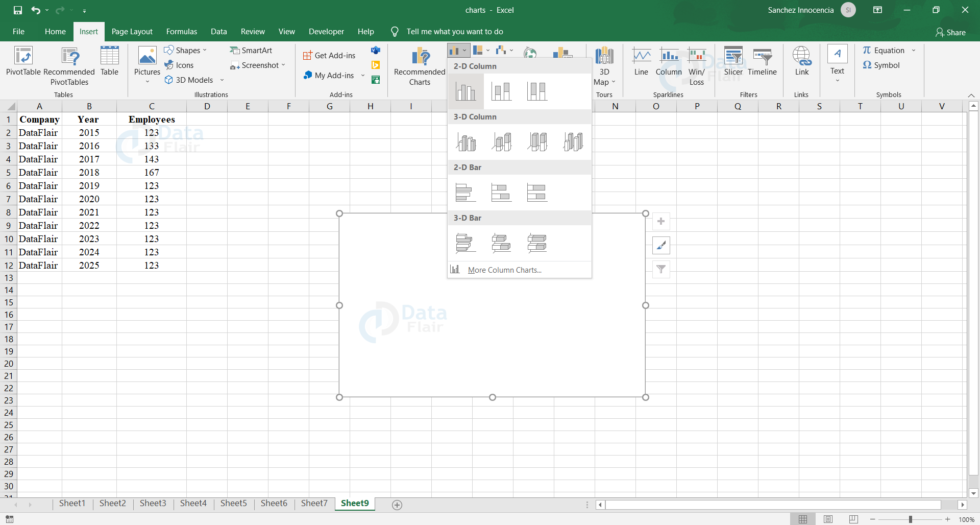Open My Add-ins dropdown arrow
Image resolution: width=980 pixels, height=525 pixels.
click(363, 75)
